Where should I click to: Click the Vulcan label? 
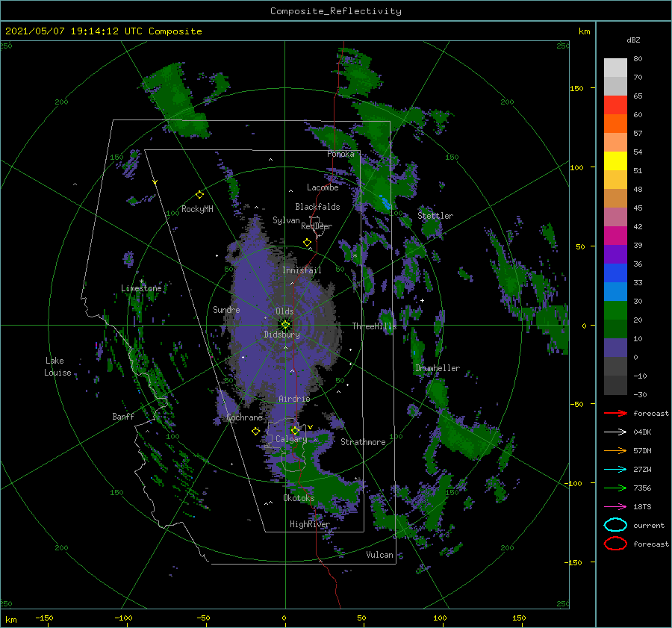click(x=379, y=555)
